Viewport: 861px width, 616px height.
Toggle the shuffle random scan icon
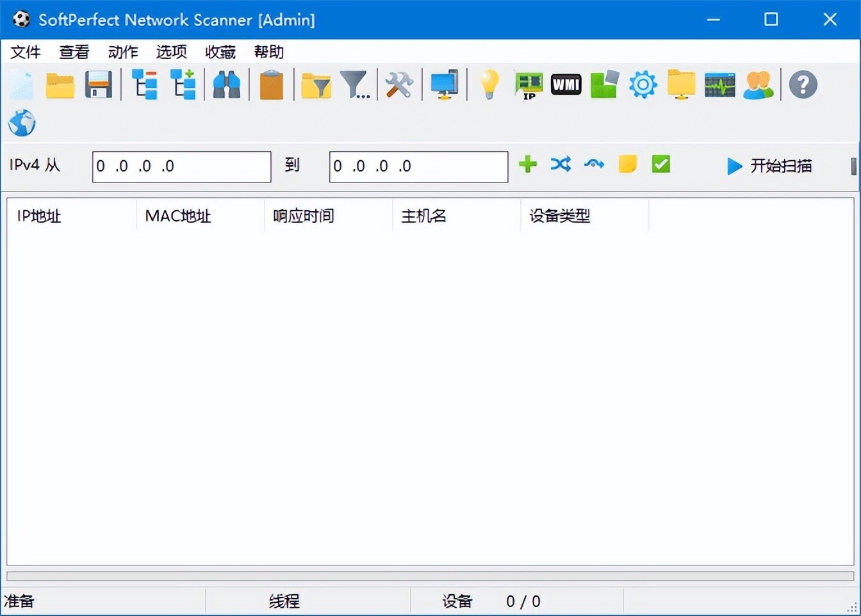(x=561, y=165)
